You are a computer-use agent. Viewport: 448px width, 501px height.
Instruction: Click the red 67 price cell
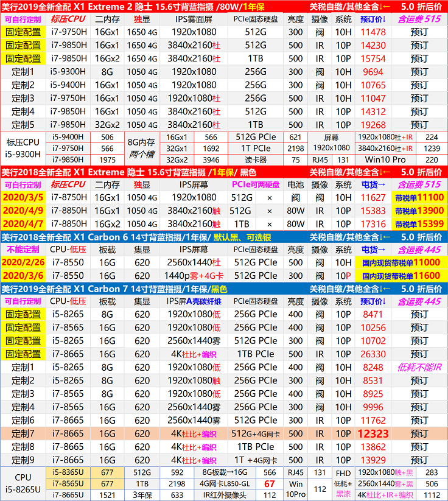coord(269,483)
